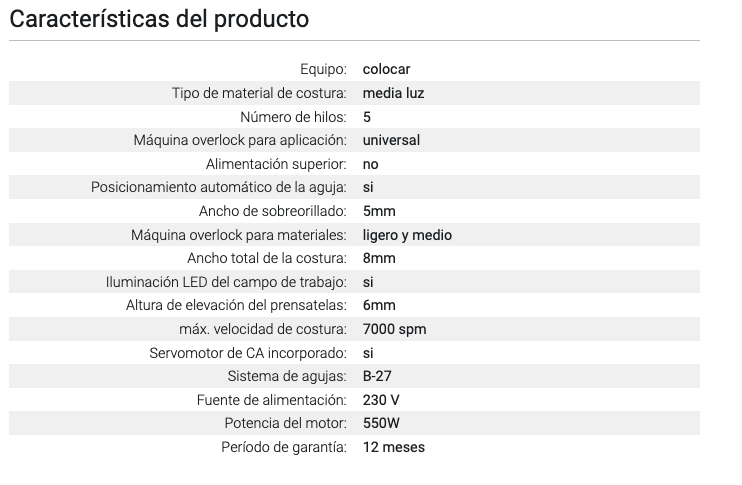Screen dimensions: 742x485
Task: Click the 'universal' value
Action: coord(391,140)
